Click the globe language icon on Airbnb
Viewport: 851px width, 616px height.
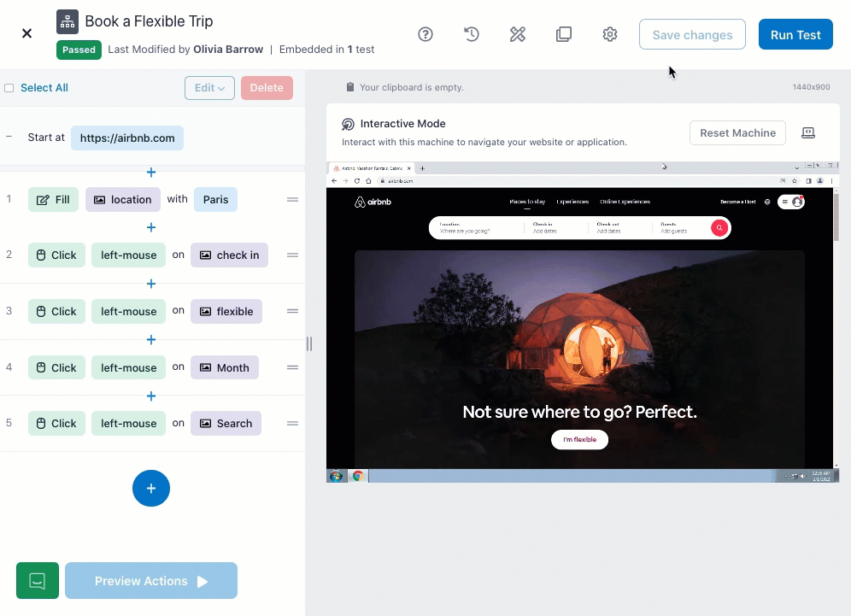click(767, 202)
